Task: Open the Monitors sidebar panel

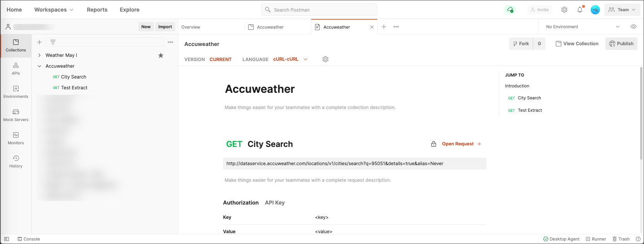Action: click(x=16, y=138)
